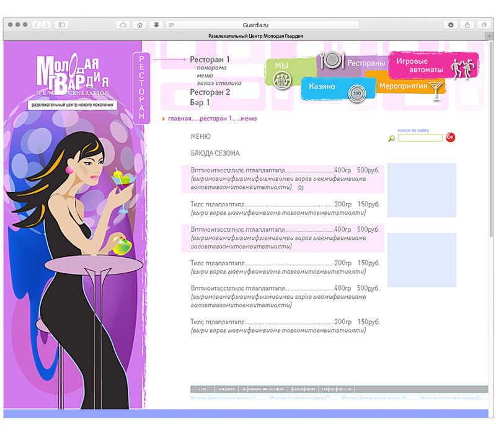
Task: Click the magnifier icon by site search
Action: click(392, 138)
